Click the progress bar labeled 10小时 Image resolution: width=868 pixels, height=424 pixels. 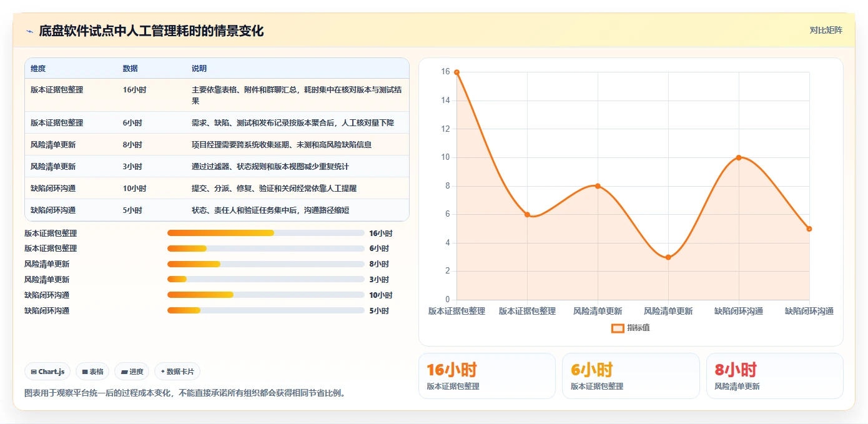[266, 295]
